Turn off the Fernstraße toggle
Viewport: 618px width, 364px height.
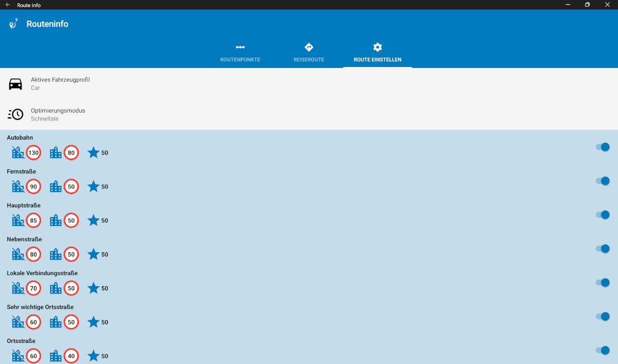pos(603,181)
